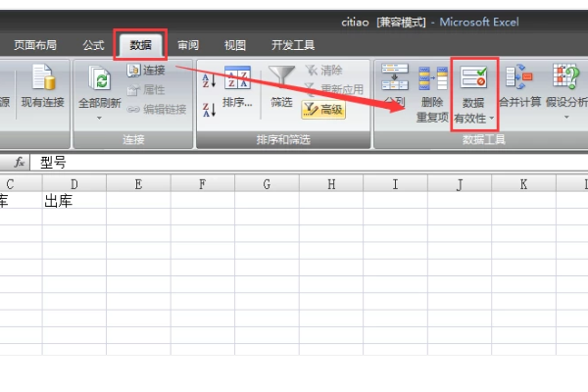The width and height of the screenshot is (588, 392).
Task: Switch to the 公式 tab
Action: point(93,45)
